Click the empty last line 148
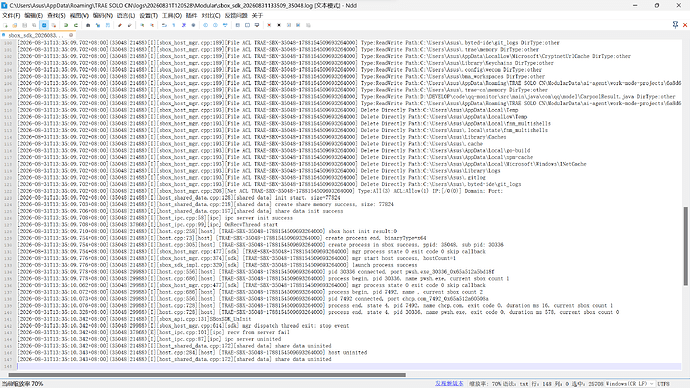Viewport: 690px width, 388px height. pyautogui.click(x=348, y=366)
